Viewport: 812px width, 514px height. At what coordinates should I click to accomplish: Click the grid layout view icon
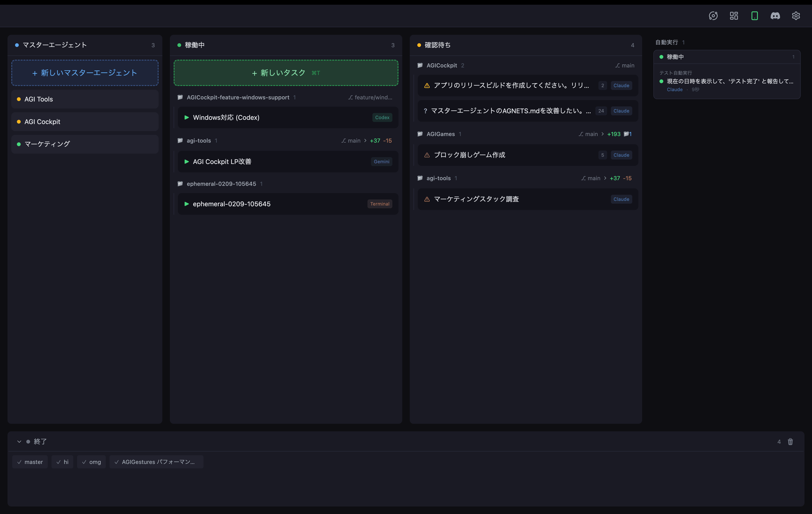[734, 16]
